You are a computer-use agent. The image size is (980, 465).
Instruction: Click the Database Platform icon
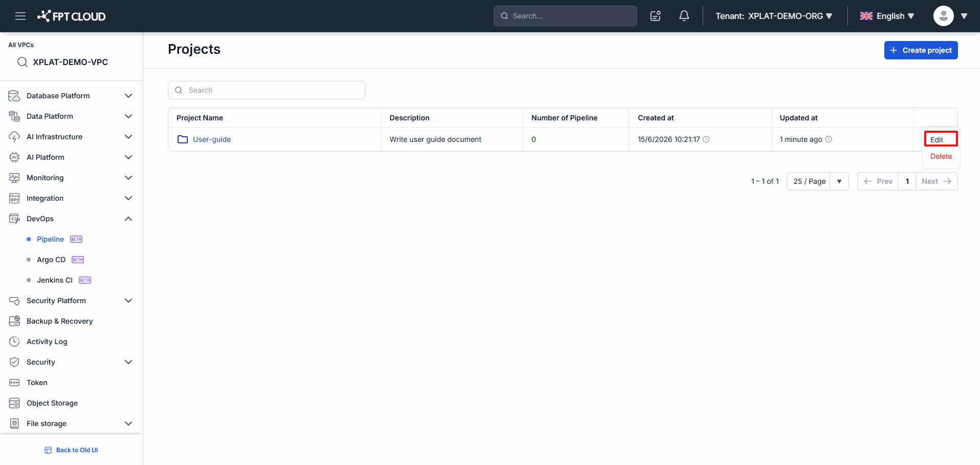pyautogui.click(x=14, y=96)
